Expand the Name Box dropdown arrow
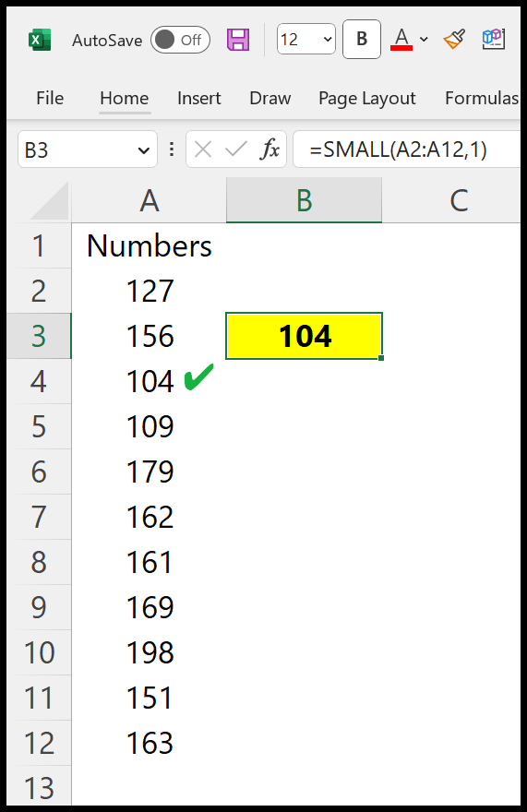The image size is (527, 812). [x=144, y=150]
